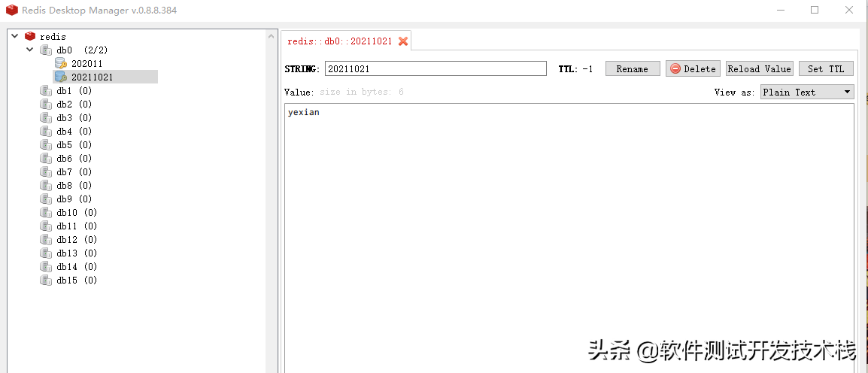
Task: Click the db7 database icon
Action: click(x=46, y=172)
